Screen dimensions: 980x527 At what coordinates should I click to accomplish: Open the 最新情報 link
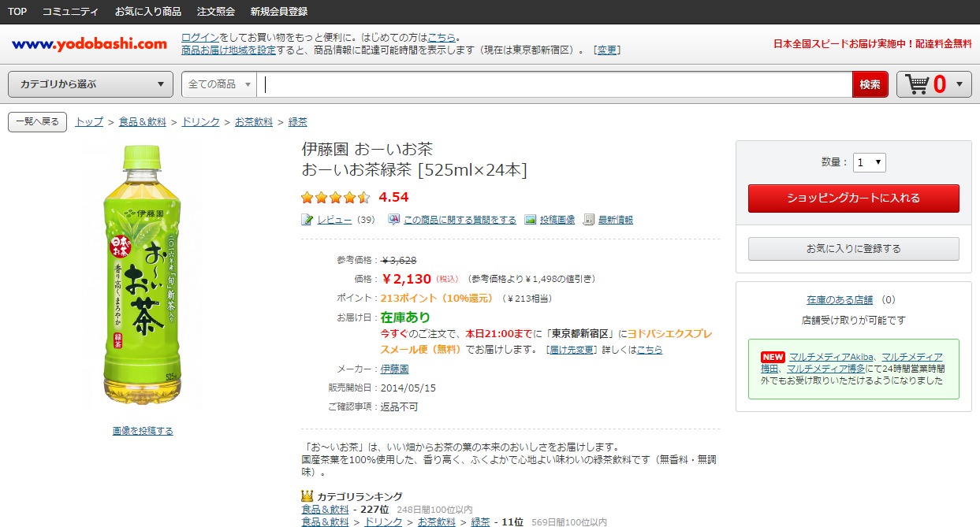(616, 220)
